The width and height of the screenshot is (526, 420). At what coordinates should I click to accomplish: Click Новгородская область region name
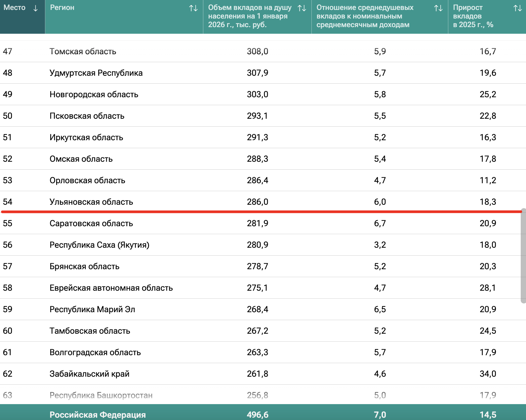coord(94,95)
